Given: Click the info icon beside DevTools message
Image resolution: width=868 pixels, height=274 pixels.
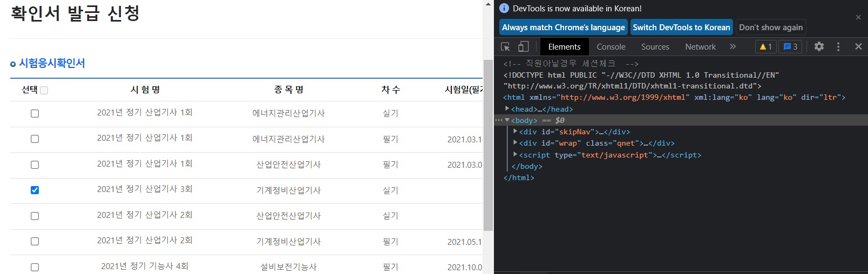Looking at the screenshot, I should (x=504, y=8).
